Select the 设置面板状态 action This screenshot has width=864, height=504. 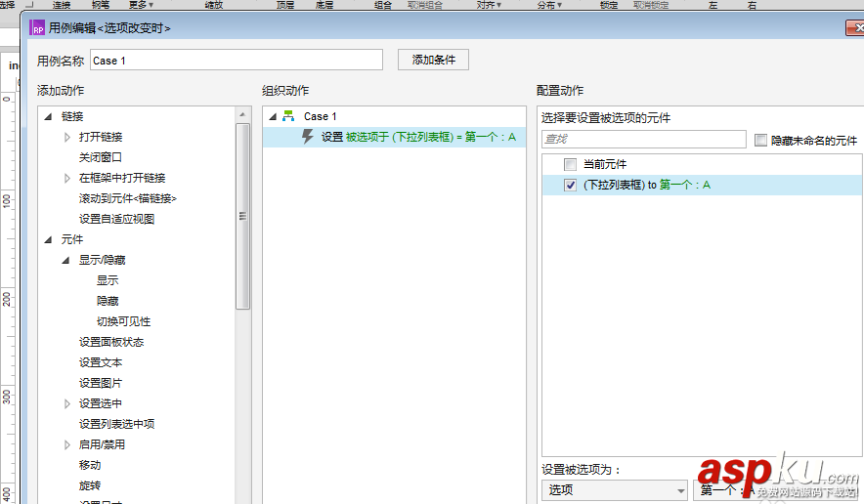(x=111, y=342)
